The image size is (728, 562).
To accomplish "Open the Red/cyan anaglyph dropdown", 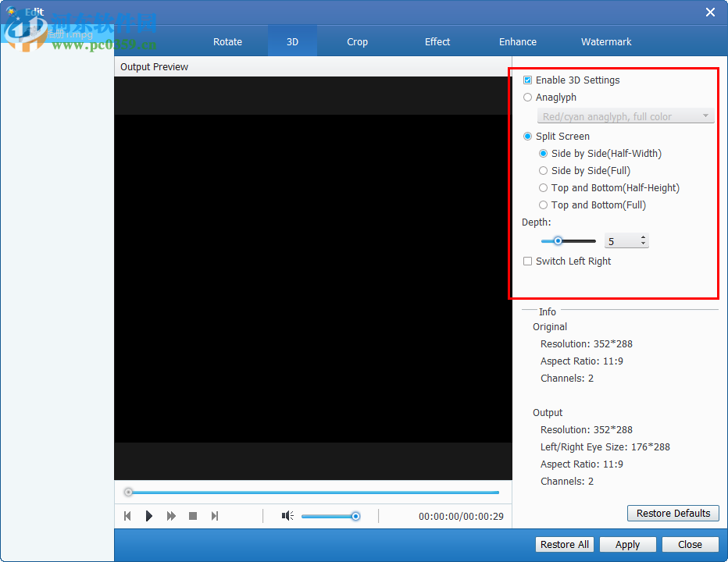I will (625, 116).
